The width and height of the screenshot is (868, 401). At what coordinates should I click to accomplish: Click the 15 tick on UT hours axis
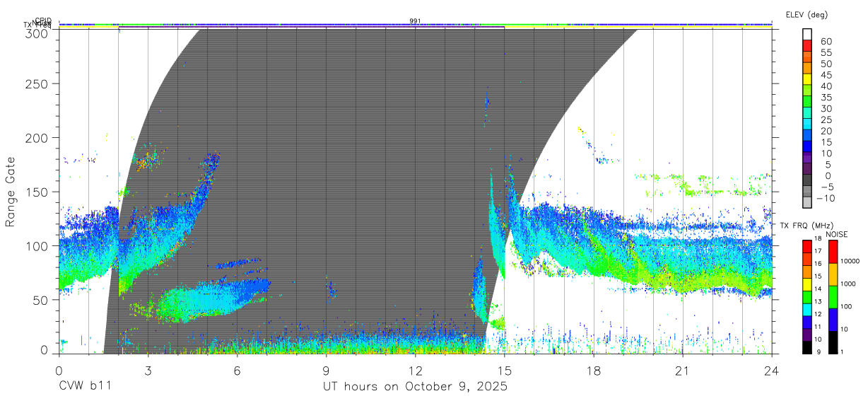point(505,370)
